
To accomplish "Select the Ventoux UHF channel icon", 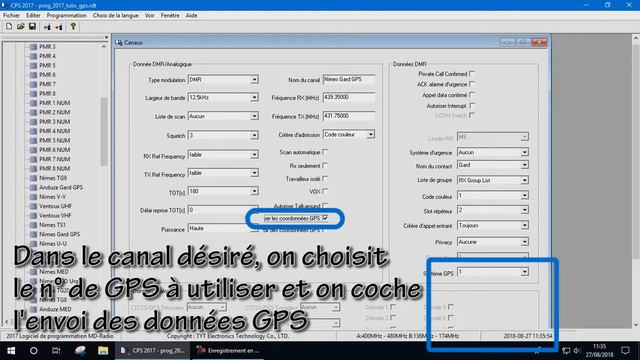I will click(x=33, y=206).
